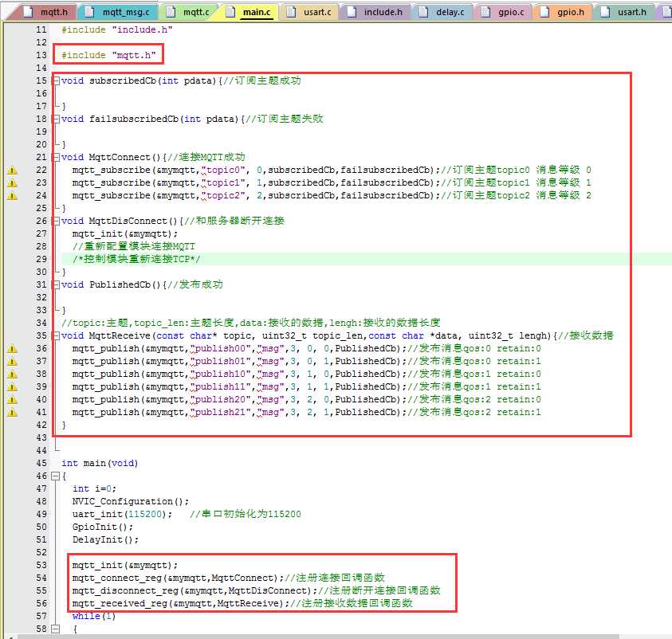Screen dimensions: 672x639
Task: Click the warning icon on line 40
Action: pos(13,400)
